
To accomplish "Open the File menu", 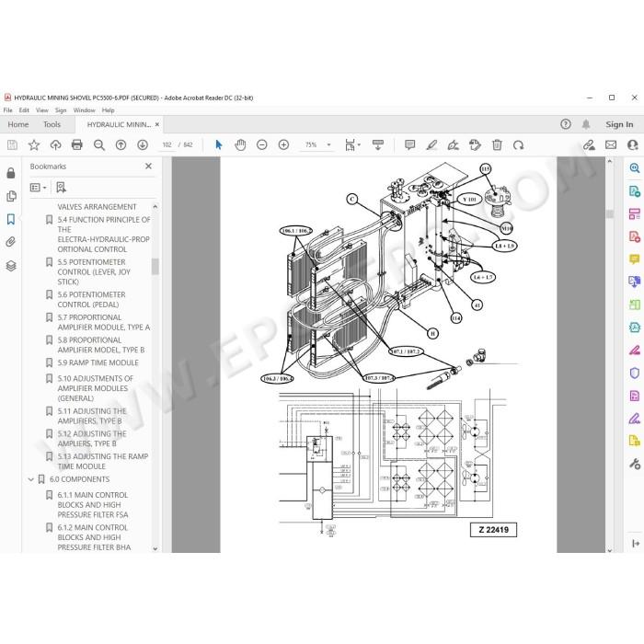I will pos(7,110).
